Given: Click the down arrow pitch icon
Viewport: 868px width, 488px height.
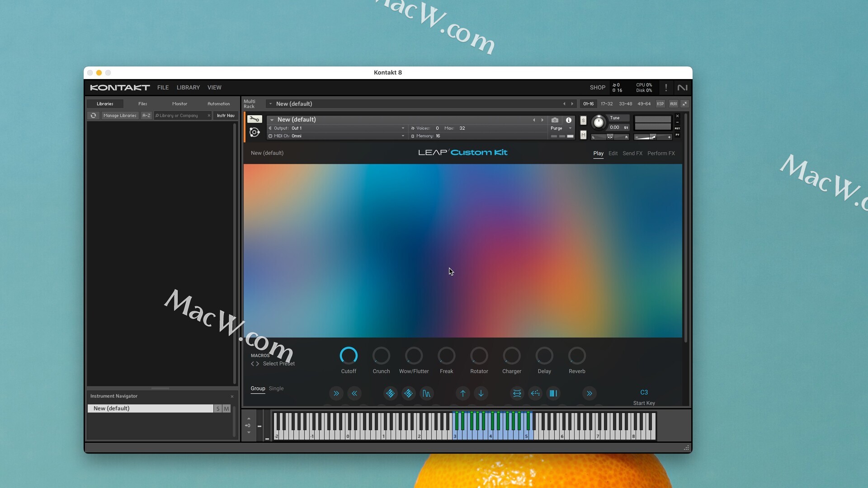Looking at the screenshot, I should [x=481, y=394].
